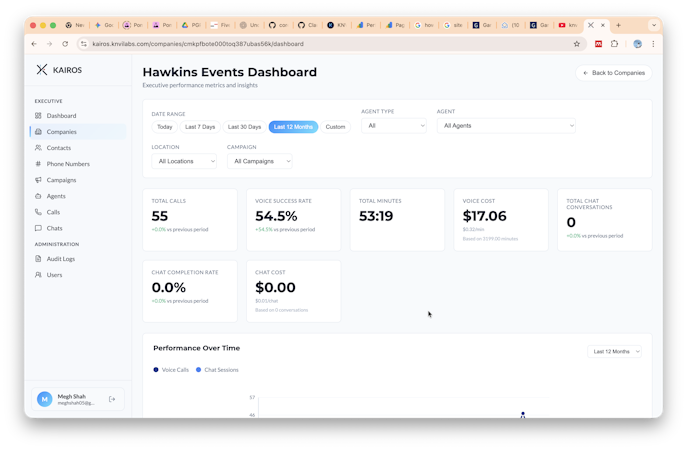
Task: Click the red extension icon in toolbar
Action: coord(598,44)
